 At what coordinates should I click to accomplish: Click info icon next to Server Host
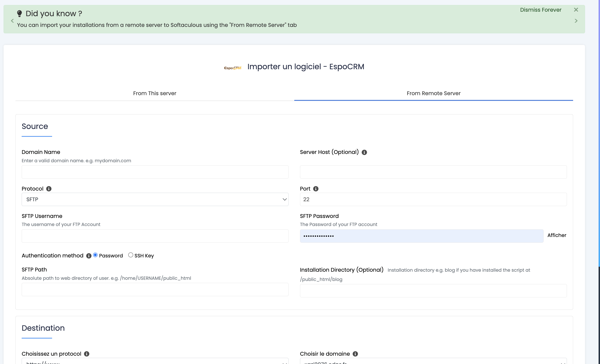click(x=364, y=152)
